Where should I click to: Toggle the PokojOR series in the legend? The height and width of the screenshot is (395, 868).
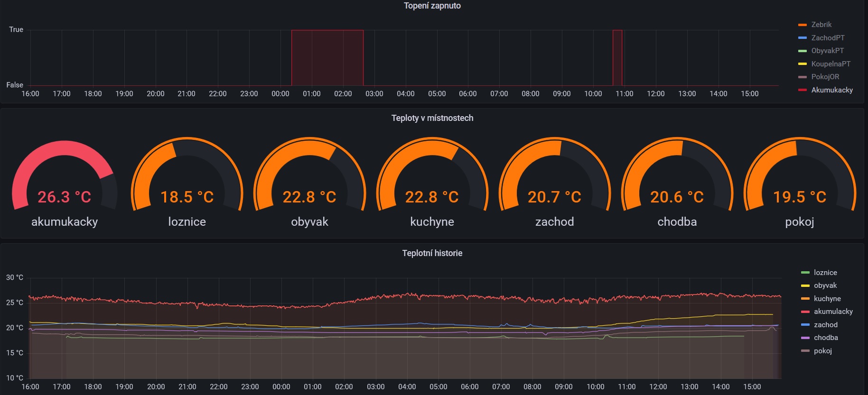825,77
